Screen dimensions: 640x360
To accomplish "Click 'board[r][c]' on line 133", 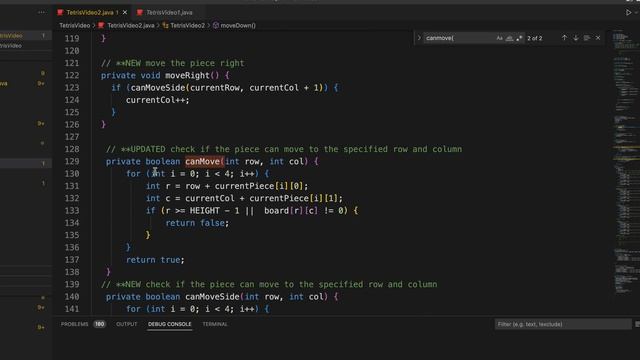I will (291, 211).
